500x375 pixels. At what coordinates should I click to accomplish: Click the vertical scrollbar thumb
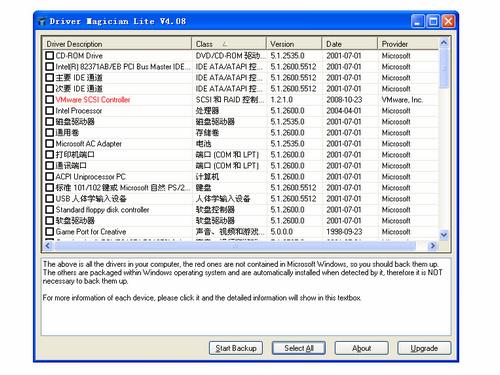[x=444, y=69]
